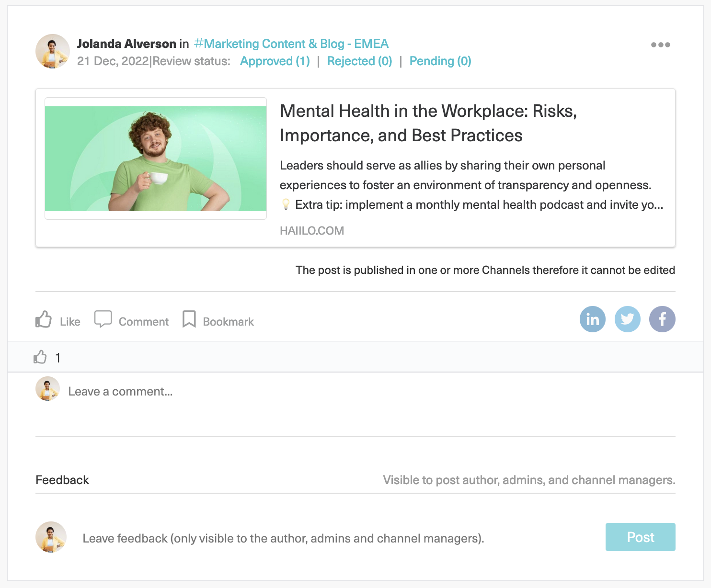Show Rejected (0) reviews
The height and width of the screenshot is (588, 711).
(359, 61)
